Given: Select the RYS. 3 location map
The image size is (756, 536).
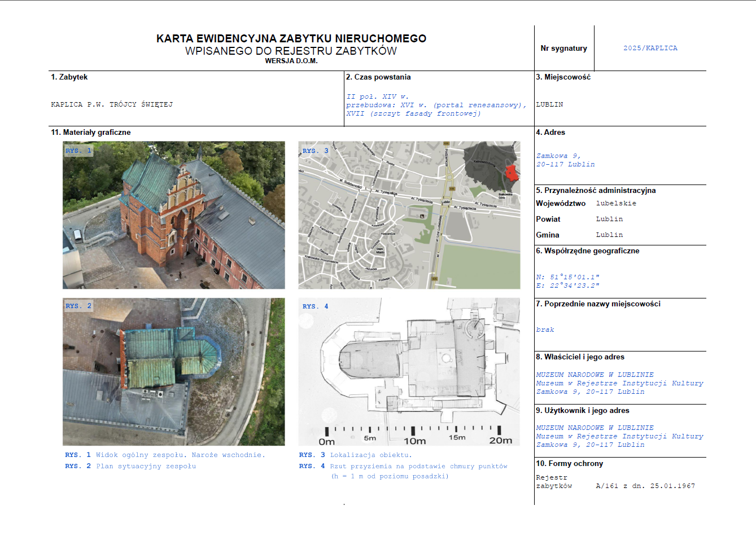Looking at the screenshot, I should (409, 215).
